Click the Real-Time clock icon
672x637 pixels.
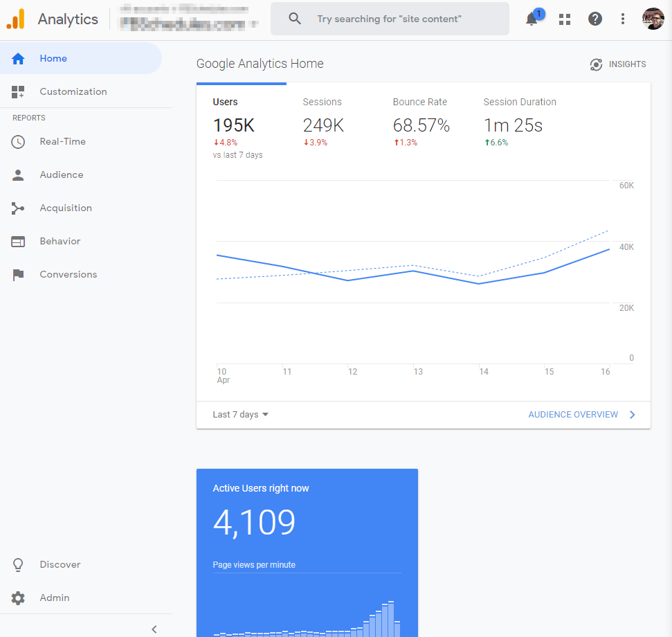[18, 142]
